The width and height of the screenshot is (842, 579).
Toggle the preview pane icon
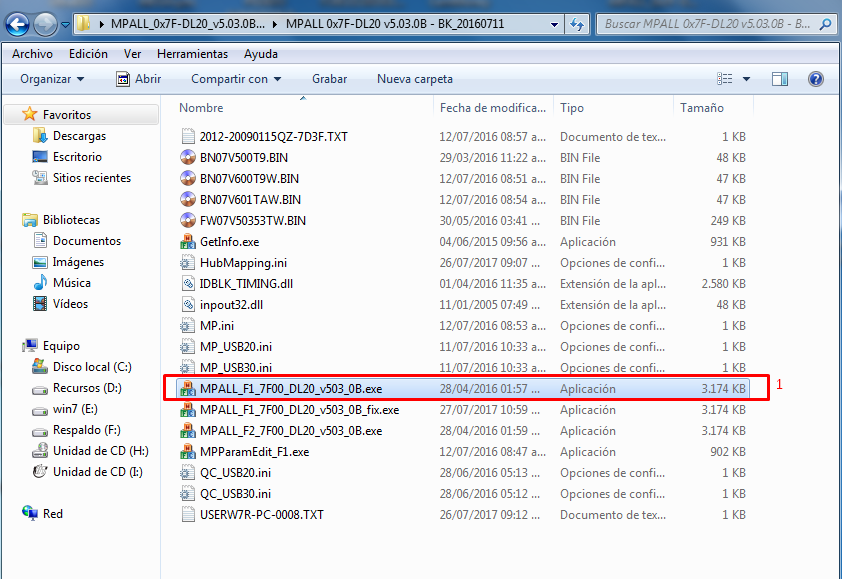click(780, 79)
